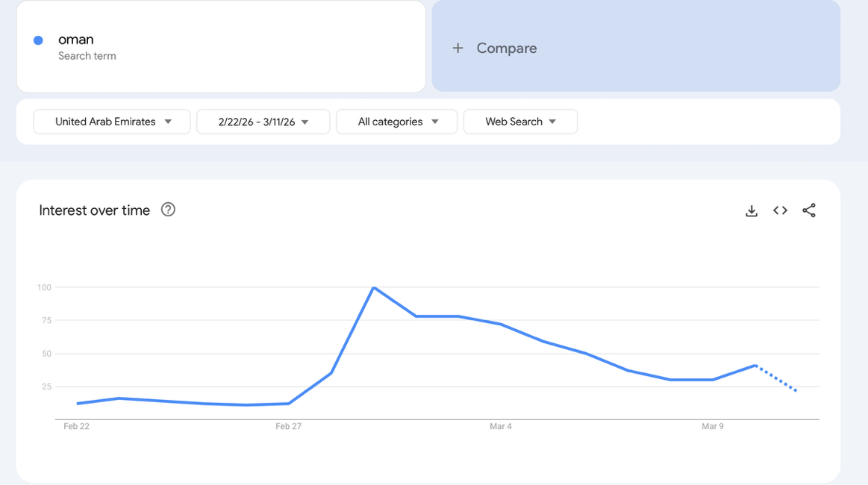Select the Mar 9 date label
This screenshot has height=485, width=868.
tap(712, 426)
